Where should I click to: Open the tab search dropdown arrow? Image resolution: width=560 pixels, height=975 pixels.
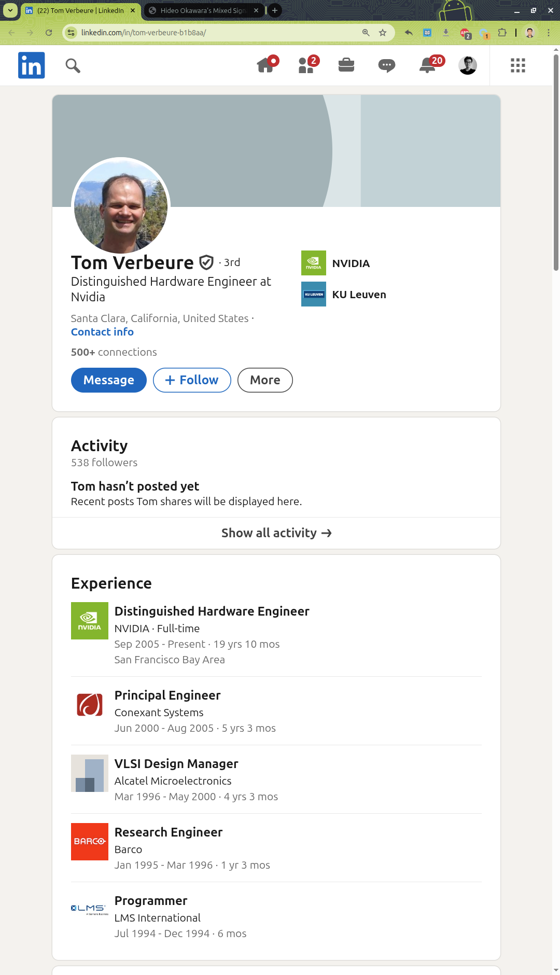[10, 10]
